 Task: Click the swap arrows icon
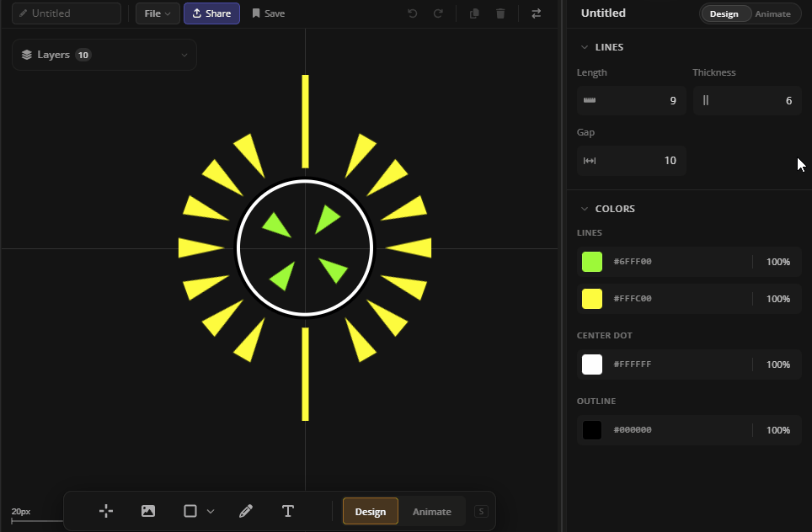537,13
